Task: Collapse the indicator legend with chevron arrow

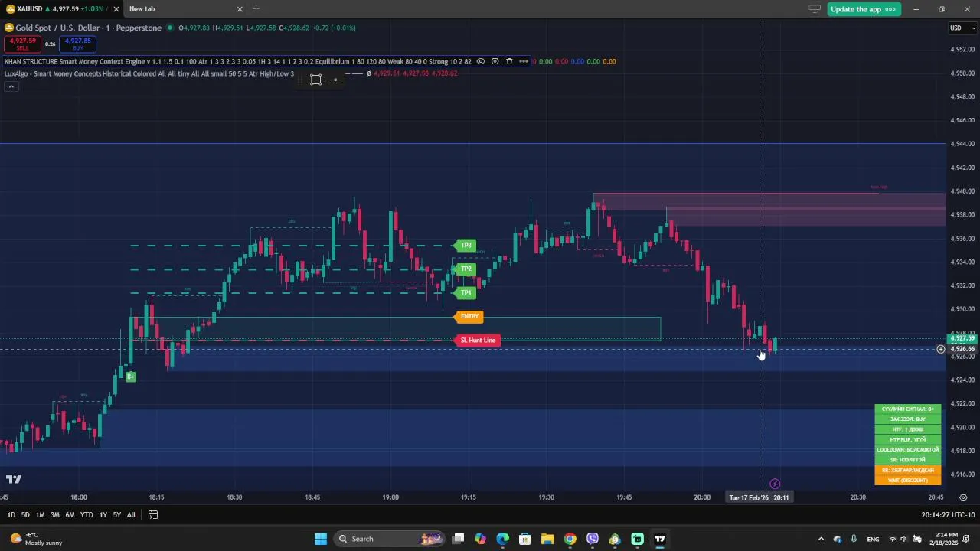Action: pos(11,86)
